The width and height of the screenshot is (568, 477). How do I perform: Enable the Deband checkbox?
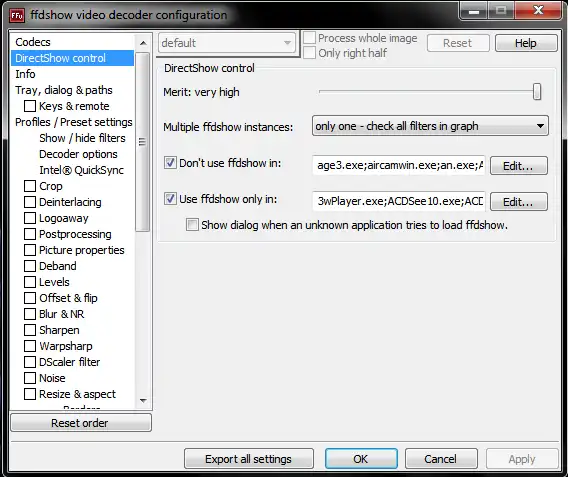click(30, 266)
